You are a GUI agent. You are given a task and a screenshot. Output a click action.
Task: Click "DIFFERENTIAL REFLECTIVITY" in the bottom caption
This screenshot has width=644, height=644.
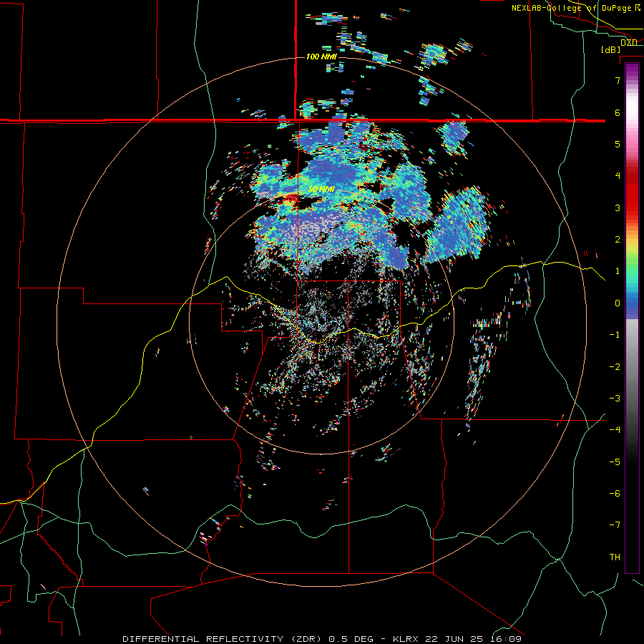203,639
